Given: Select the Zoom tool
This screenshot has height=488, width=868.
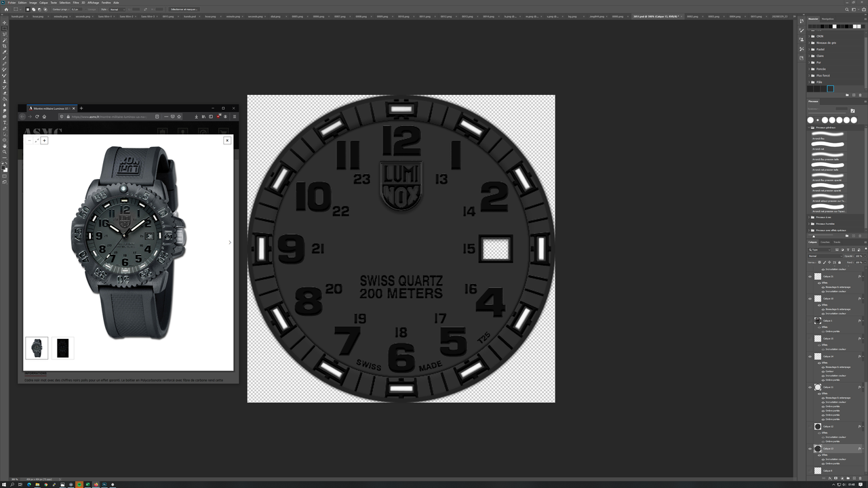Looking at the screenshot, I should pyautogui.click(x=4, y=152).
